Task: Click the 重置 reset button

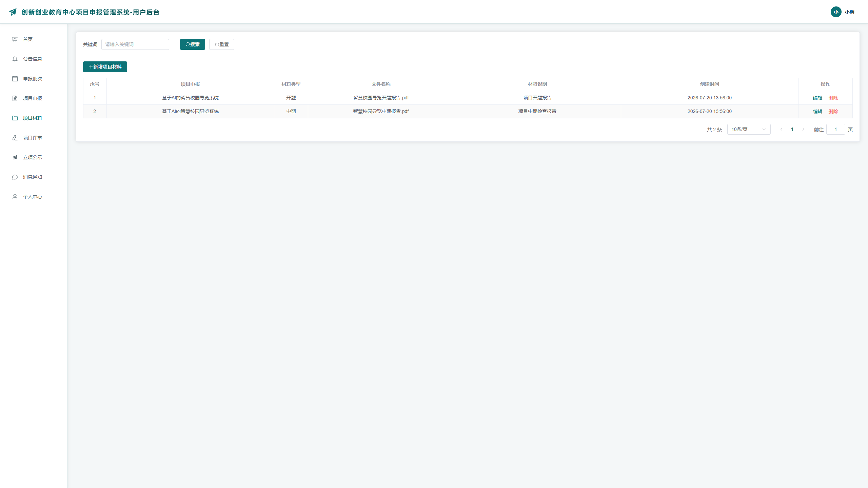Action: point(221,44)
